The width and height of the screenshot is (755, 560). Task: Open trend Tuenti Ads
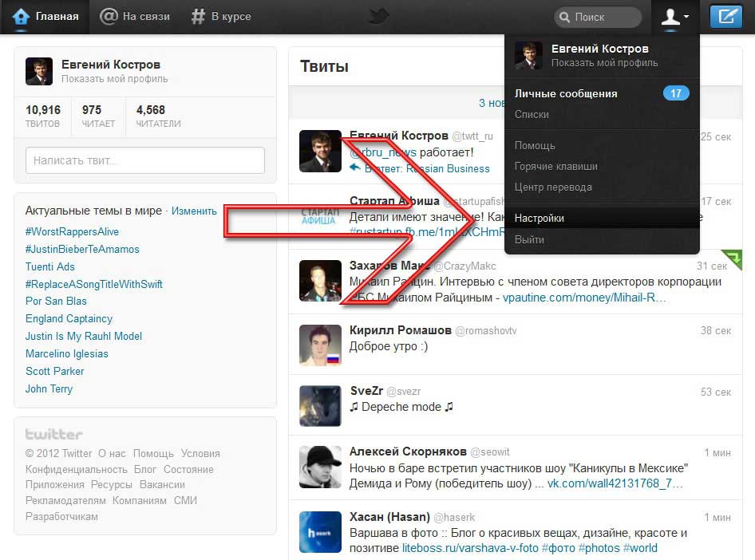click(x=50, y=267)
